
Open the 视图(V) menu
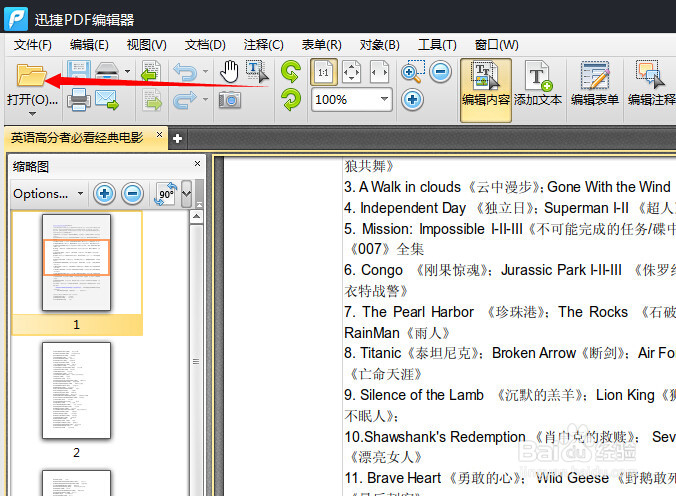pyautogui.click(x=147, y=45)
